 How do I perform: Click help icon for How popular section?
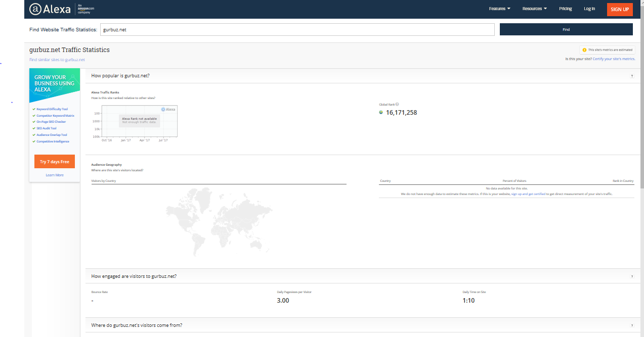click(x=632, y=76)
